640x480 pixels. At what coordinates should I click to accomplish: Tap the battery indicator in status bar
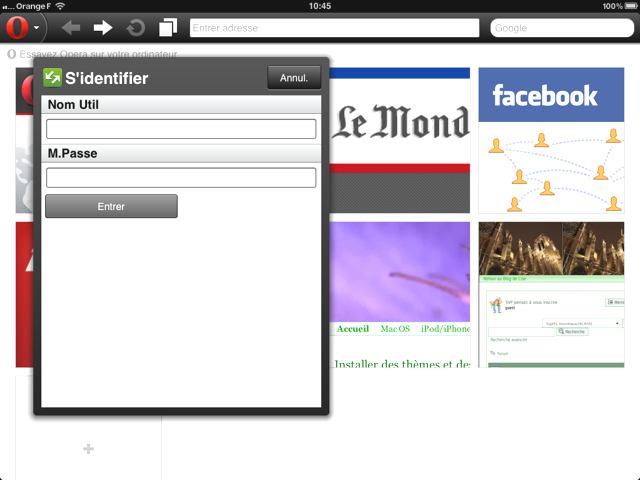[627, 6]
